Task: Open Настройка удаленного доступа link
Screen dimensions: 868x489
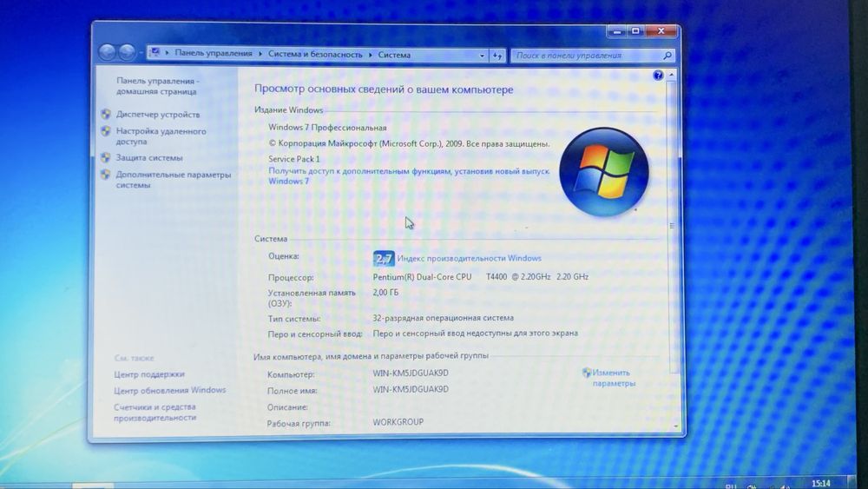Action: click(x=161, y=136)
